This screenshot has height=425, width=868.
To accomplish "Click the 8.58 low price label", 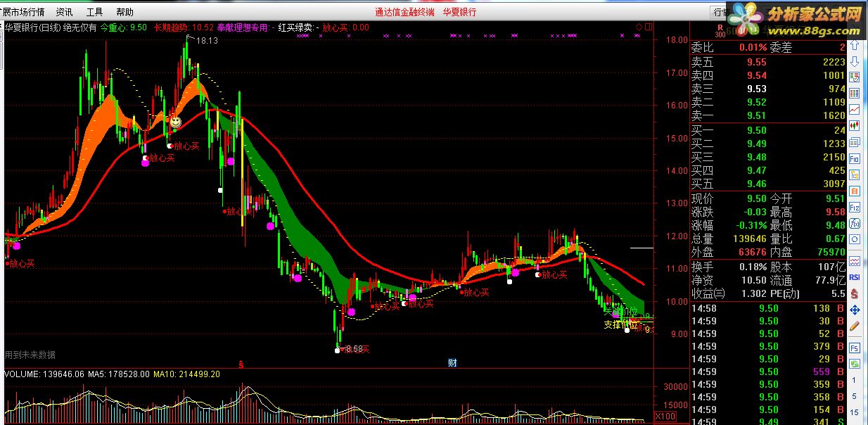I will click(x=355, y=348).
